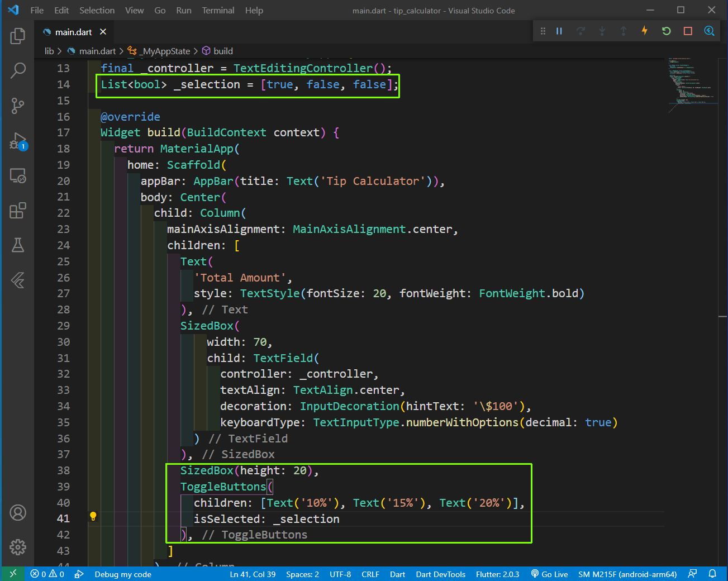Click the lightbulb code action on line 41
The width and height of the screenshot is (728, 581).
pyautogui.click(x=93, y=516)
